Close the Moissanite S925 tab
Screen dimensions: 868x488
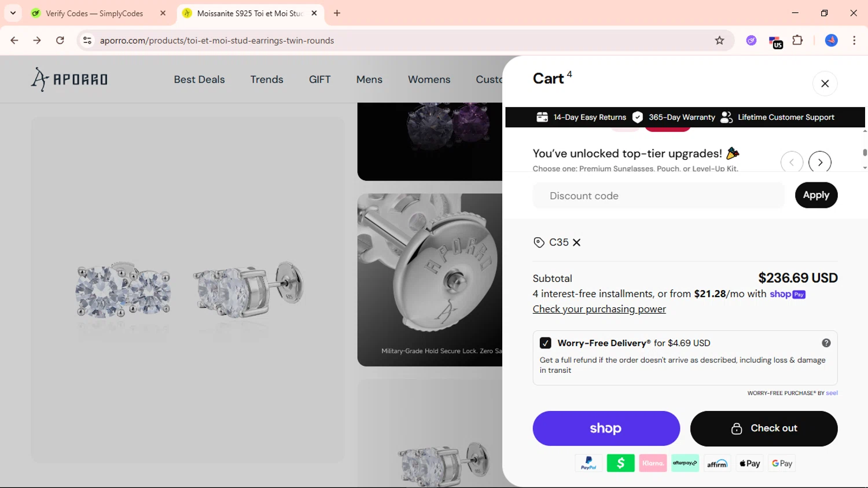[x=314, y=13]
